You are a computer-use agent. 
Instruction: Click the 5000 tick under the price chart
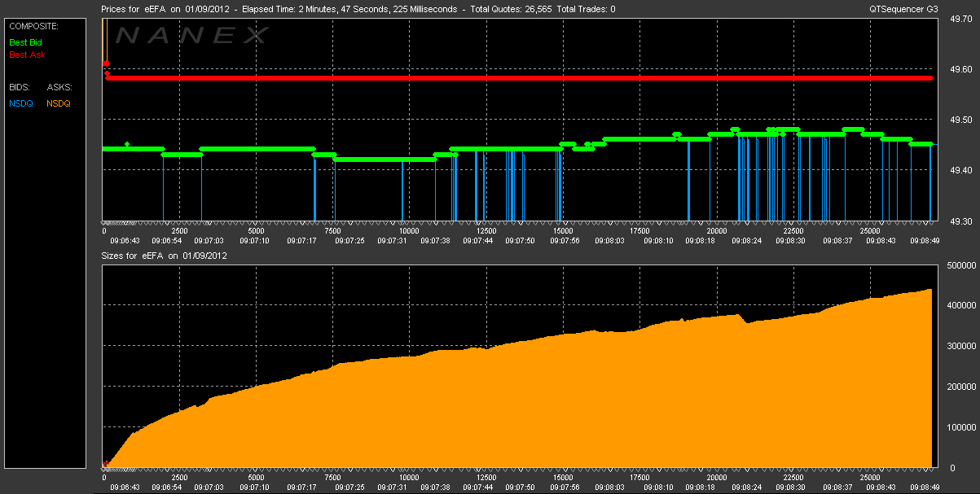257,231
